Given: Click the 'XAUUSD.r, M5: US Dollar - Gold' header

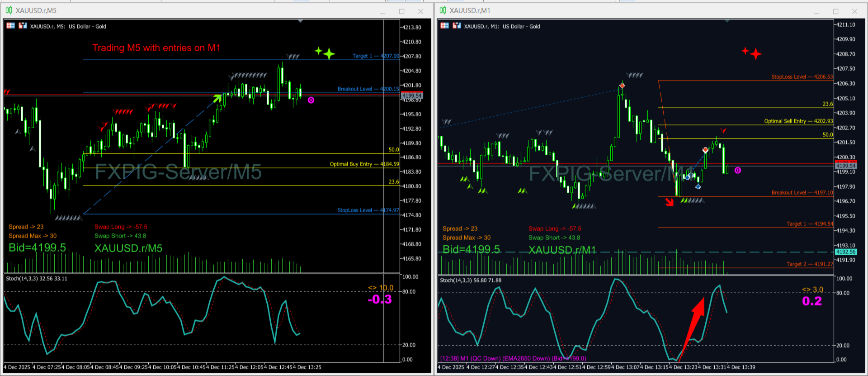Looking at the screenshot, I should tap(68, 26).
